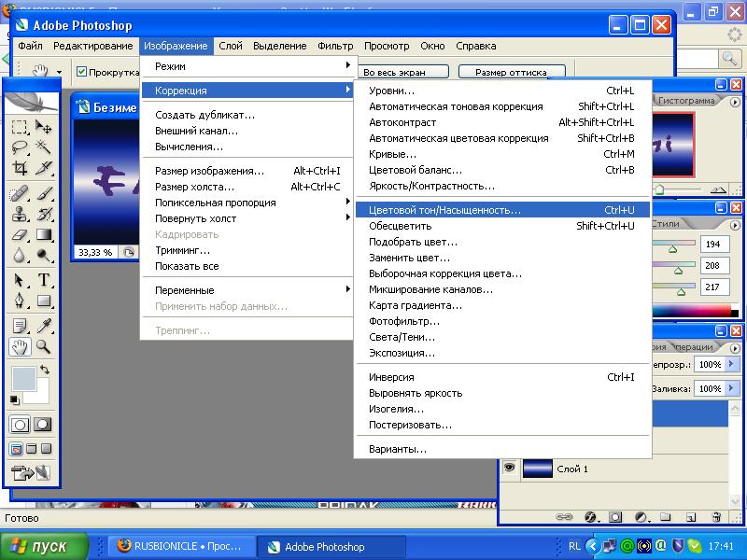Select the Path Selection arrow tool
The image size is (747, 560).
coord(20,280)
